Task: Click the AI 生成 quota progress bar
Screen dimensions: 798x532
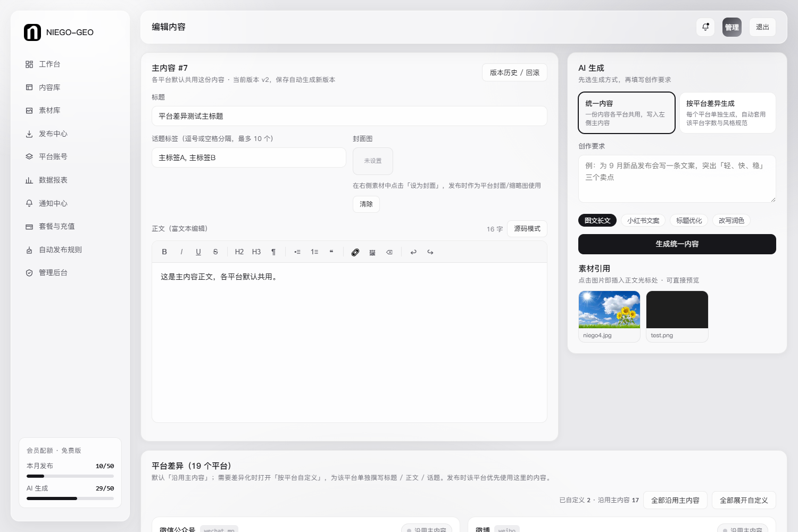Action: 70,498
